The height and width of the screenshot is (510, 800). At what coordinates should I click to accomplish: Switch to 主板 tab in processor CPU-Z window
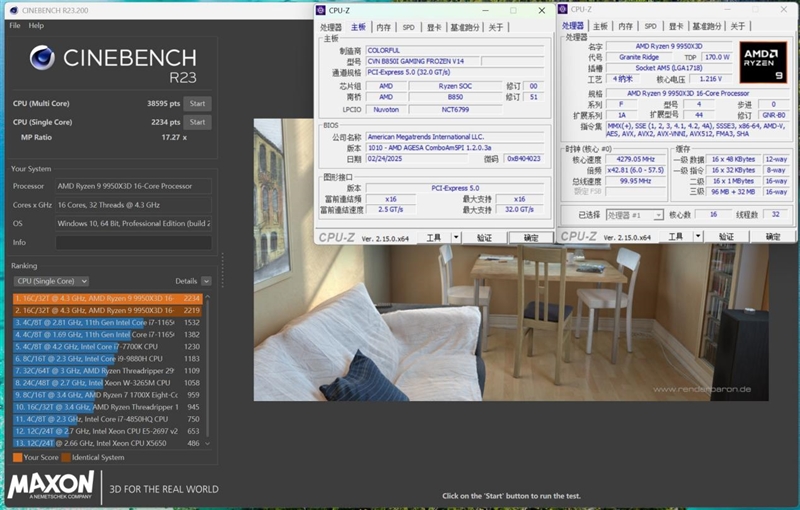[x=601, y=26]
